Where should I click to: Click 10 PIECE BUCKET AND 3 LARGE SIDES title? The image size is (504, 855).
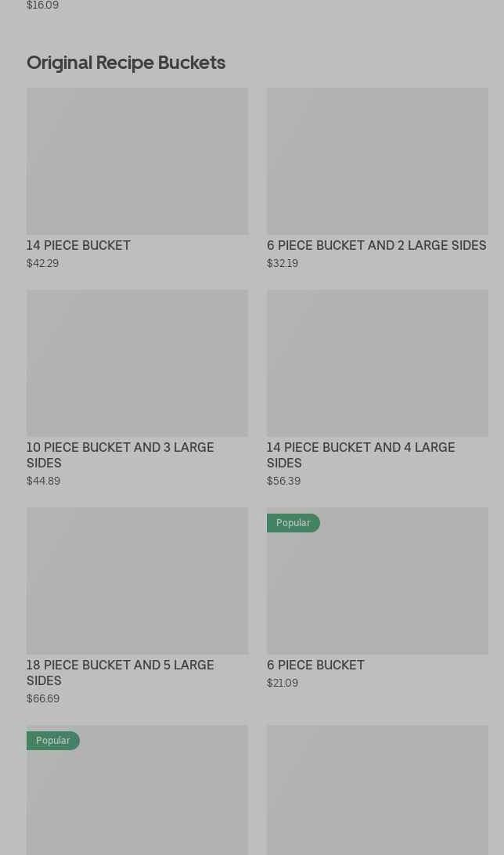(x=120, y=455)
